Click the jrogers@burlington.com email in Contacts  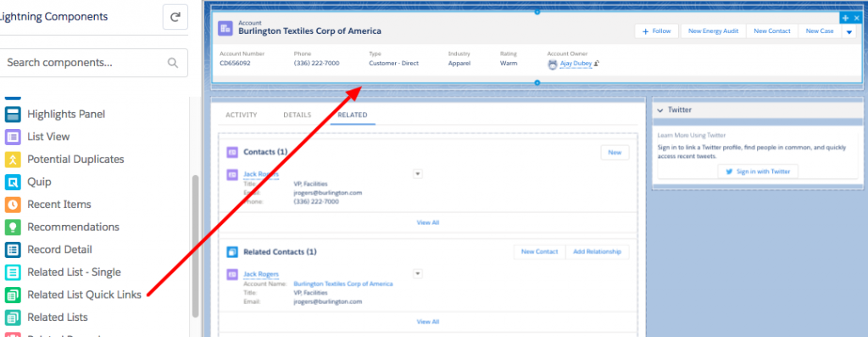328,193
